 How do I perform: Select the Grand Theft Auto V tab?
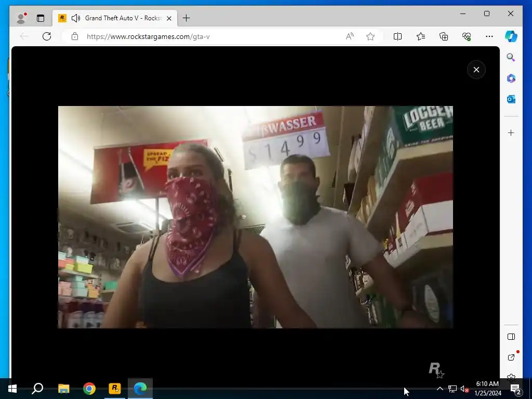(x=115, y=18)
